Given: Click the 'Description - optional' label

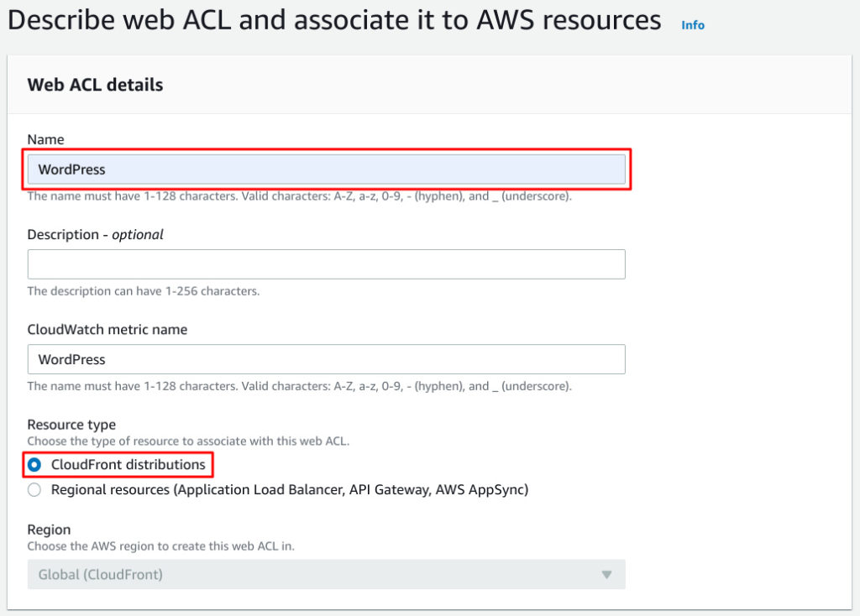Looking at the screenshot, I should coord(96,234).
